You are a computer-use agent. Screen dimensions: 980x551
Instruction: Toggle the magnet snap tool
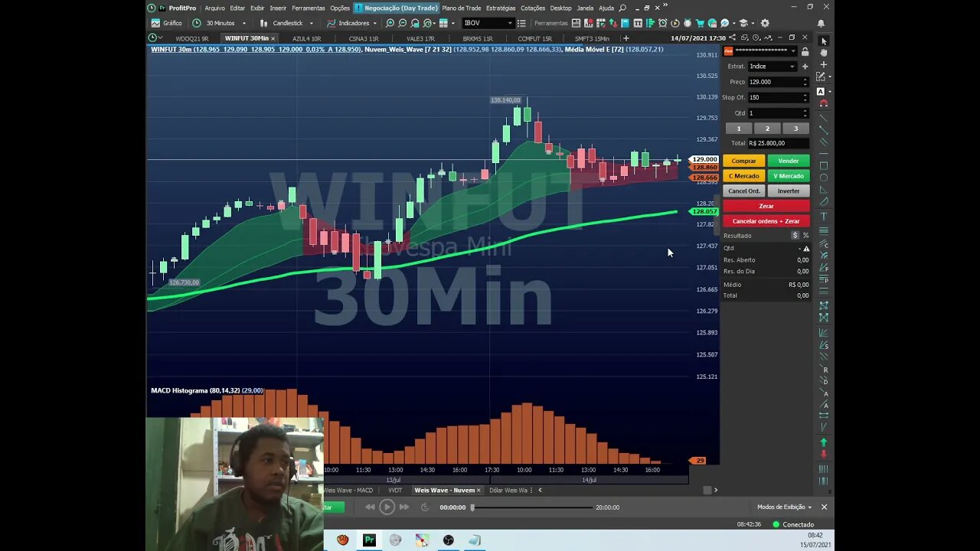[x=824, y=103]
